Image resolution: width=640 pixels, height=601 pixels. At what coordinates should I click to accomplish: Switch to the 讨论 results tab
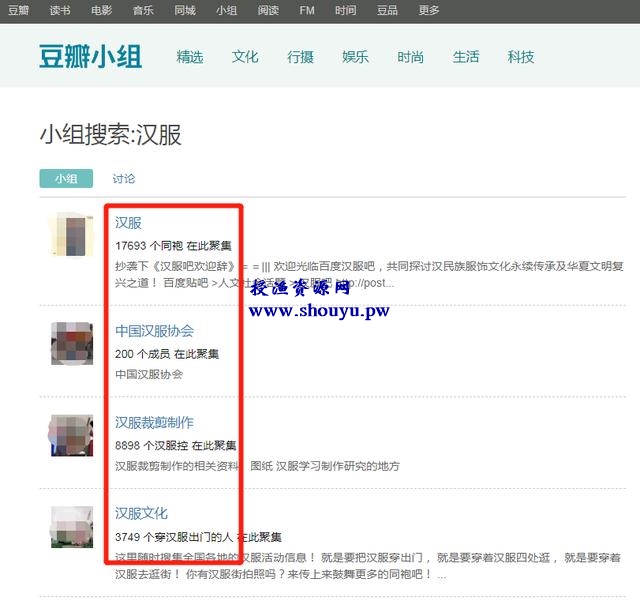pyautogui.click(x=124, y=178)
